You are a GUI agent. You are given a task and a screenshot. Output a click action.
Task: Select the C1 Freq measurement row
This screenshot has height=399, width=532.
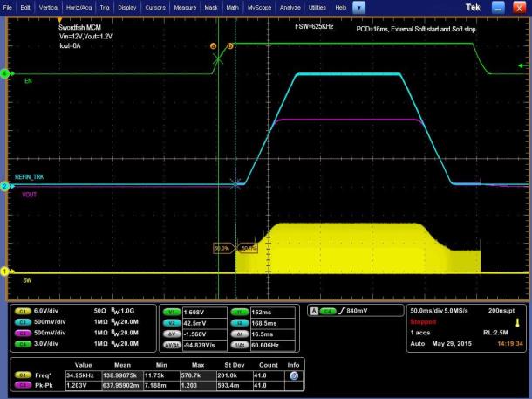[x=157, y=375]
